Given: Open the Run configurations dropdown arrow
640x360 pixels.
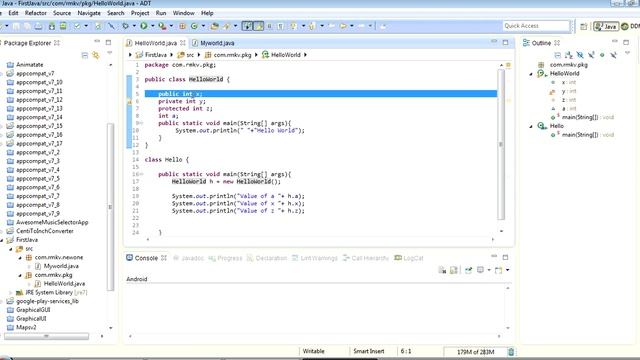Looking at the screenshot, I should point(153,26).
